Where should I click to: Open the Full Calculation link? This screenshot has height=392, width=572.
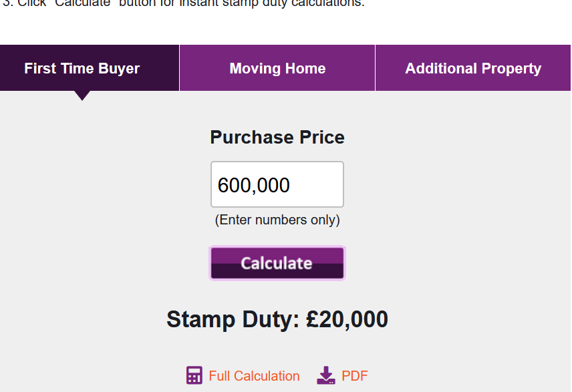(x=254, y=376)
